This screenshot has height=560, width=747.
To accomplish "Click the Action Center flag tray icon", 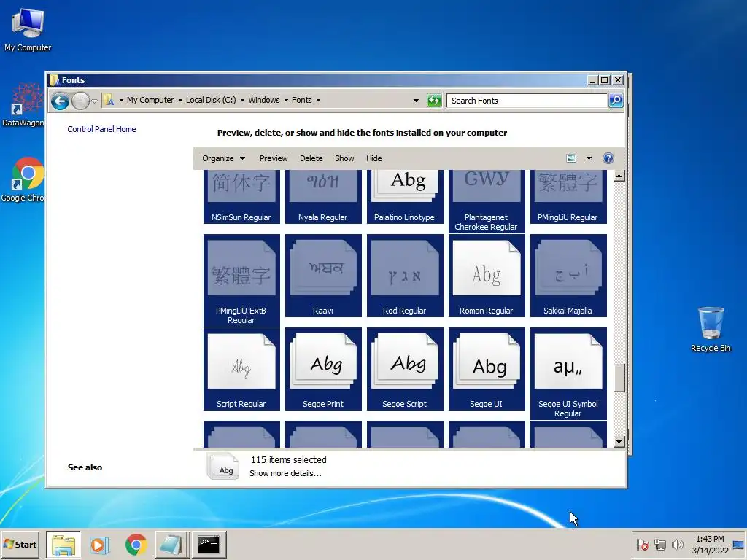I will tap(642, 544).
